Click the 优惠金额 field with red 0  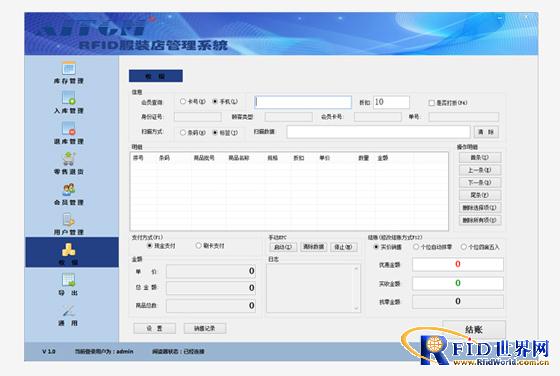point(458,265)
